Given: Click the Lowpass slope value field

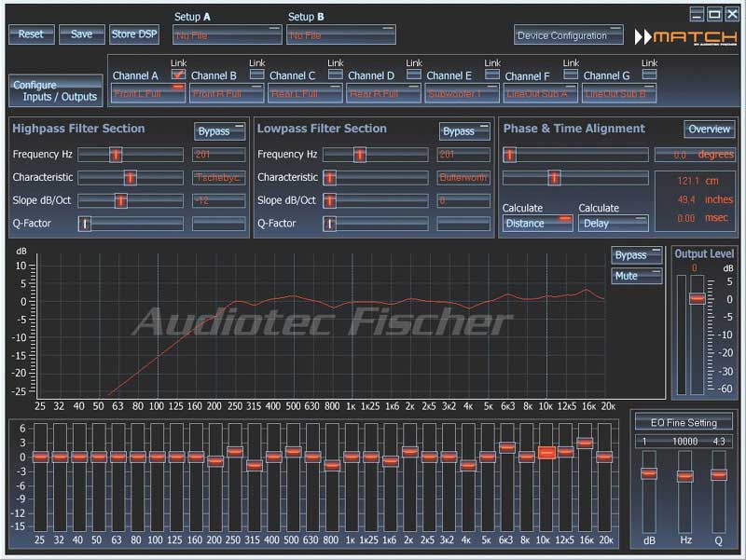Looking at the screenshot, I should (x=463, y=200).
